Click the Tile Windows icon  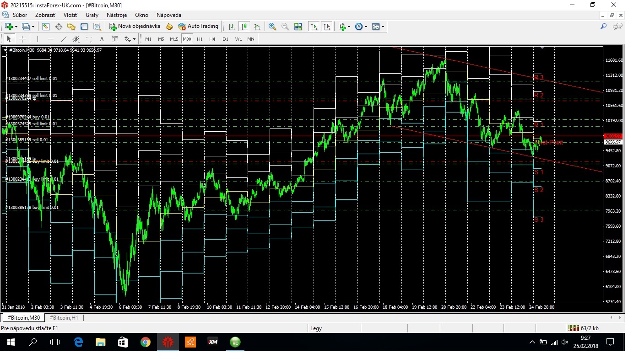pyautogui.click(x=298, y=27)
